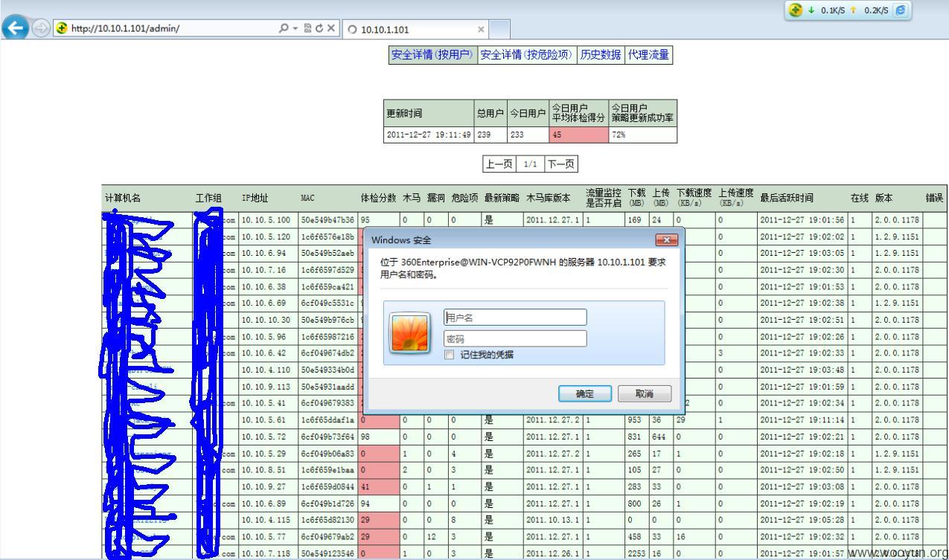Image resolution: width=949 pixels, height=560 pixels.
Task: Open the 代理流量 tab
Action: 648,54
